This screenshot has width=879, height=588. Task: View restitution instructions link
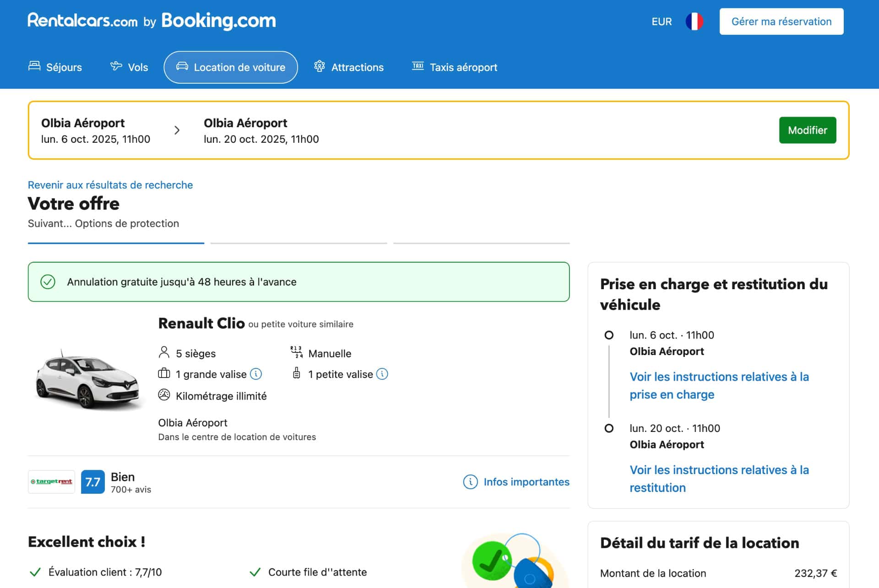pos(719,479)
